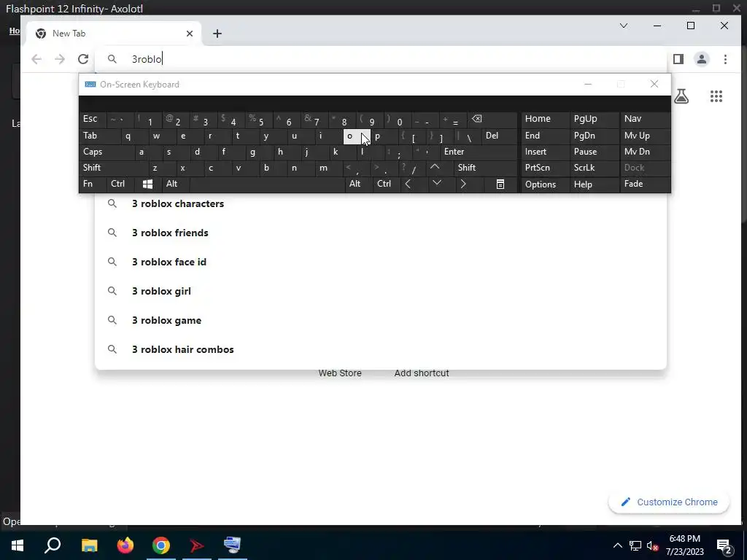Open Windows Start menu
The width and height of the screenshot is (747, 560).
[18, 545]
